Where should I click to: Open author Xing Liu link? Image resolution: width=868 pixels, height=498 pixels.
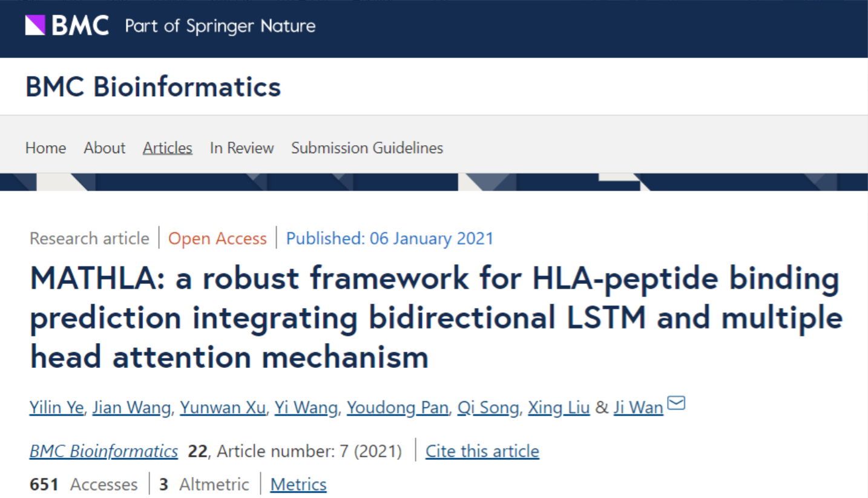pos(559,408)
